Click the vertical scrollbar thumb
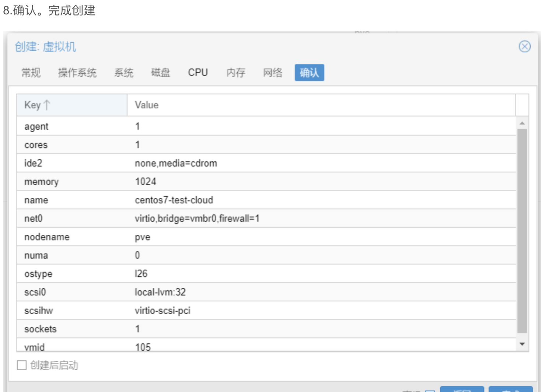The height and width of the screenshot is (392, 541). coord(522,230)
